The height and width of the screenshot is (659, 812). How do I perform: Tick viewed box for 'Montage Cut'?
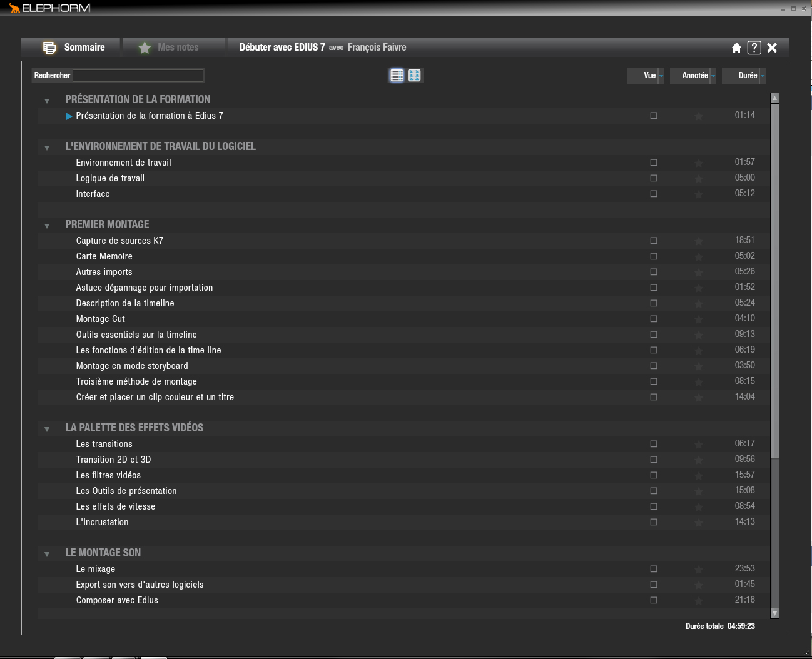point(654,319)
